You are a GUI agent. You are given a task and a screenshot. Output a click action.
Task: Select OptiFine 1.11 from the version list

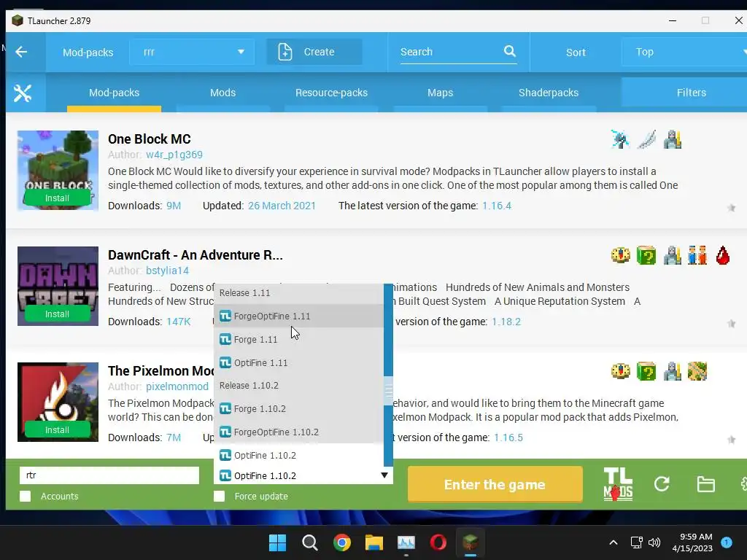coord(298,363)
